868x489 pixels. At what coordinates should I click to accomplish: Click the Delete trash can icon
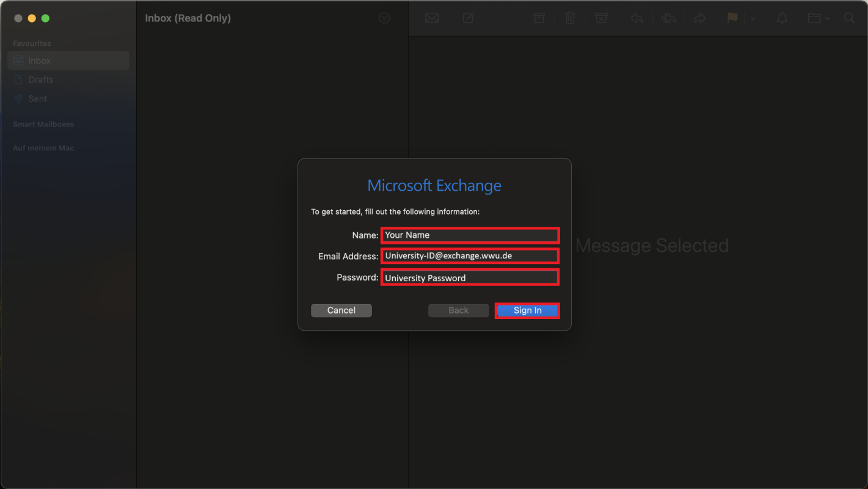pyautogui.click(x=570, y=18)
